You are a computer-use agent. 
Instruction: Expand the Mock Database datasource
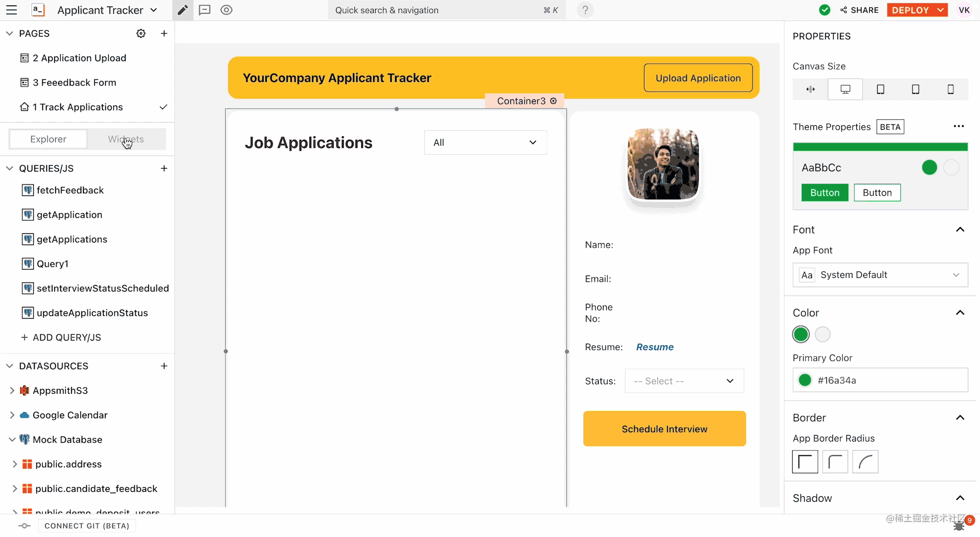point(11,439)
